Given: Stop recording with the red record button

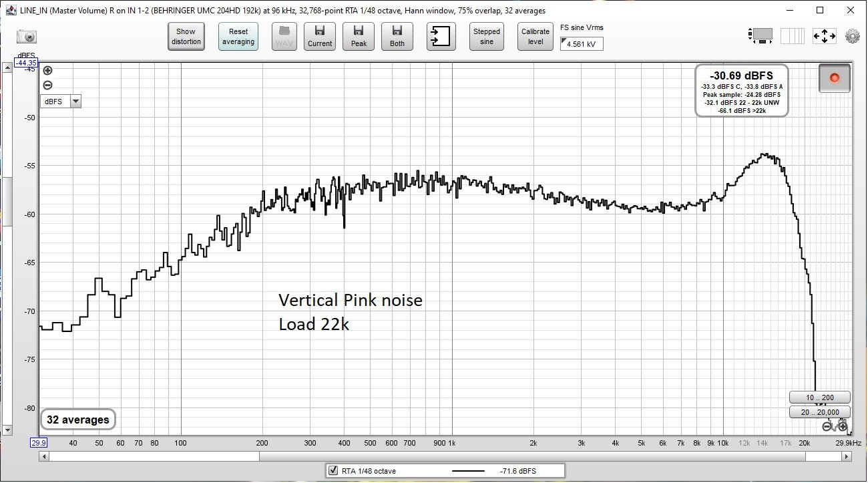Looking at the screenshot, I should pyautogui.click(x=835, y=78).
